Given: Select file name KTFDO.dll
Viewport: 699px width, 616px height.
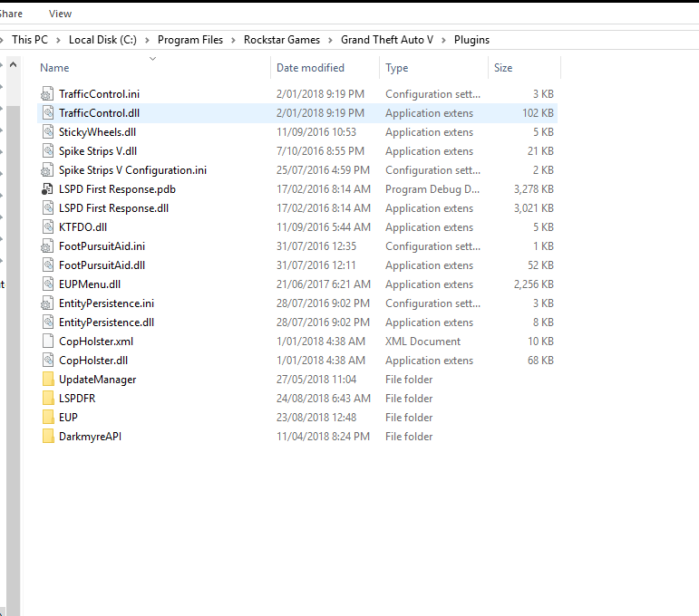Looking at the screenshot, I should [x=83, y=227].
